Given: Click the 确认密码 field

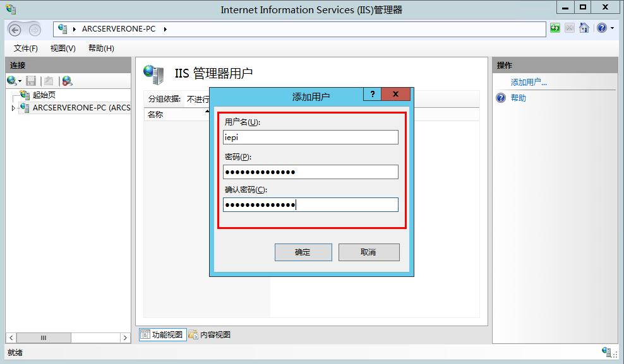Looking at the screenshot, I should pos(310,204).
